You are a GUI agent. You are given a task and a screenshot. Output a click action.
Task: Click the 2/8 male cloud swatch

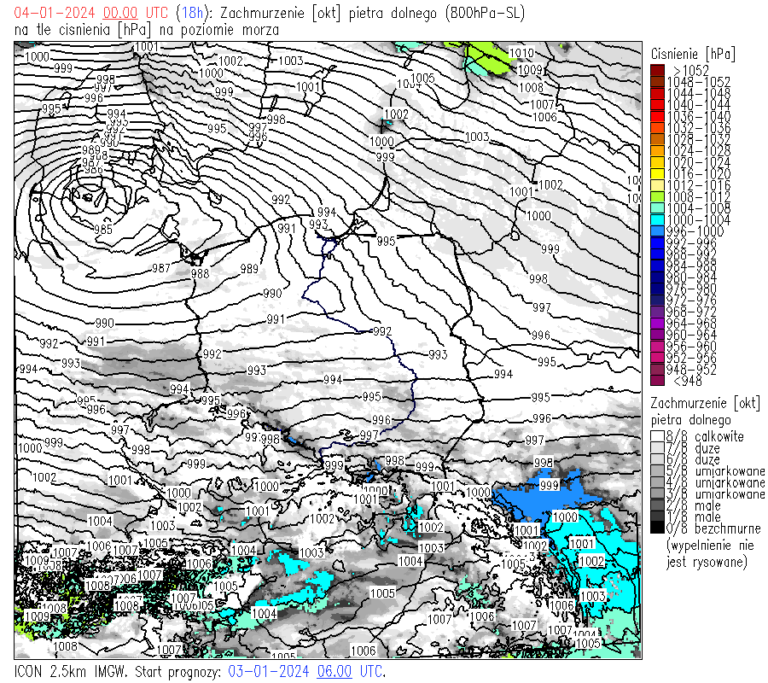click(x=657, y=505)
